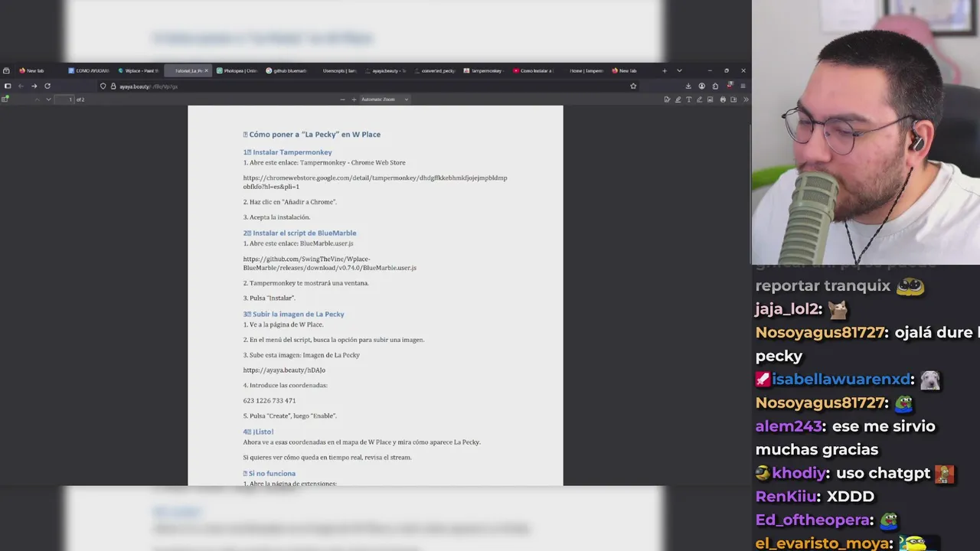Click the ayaya.beauty address bar
The width and height of the screenshot is (980, 551).
point(367,86)
